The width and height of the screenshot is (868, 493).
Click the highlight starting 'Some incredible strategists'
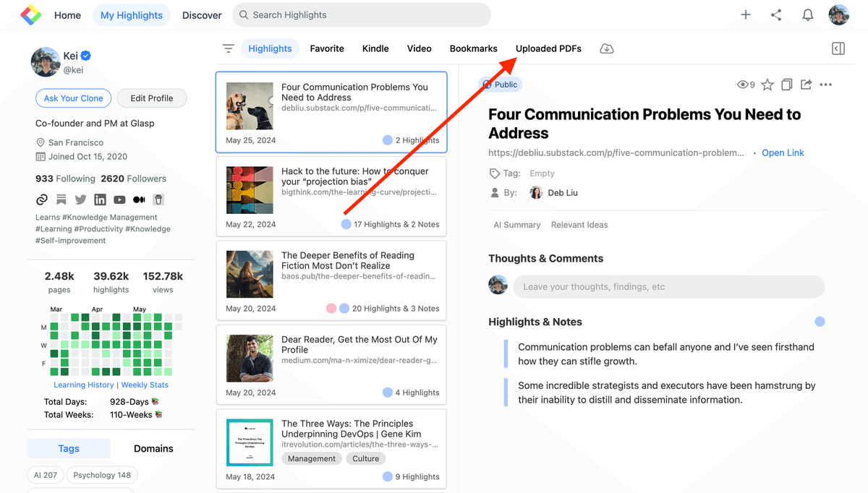click(x=666, y=393)
